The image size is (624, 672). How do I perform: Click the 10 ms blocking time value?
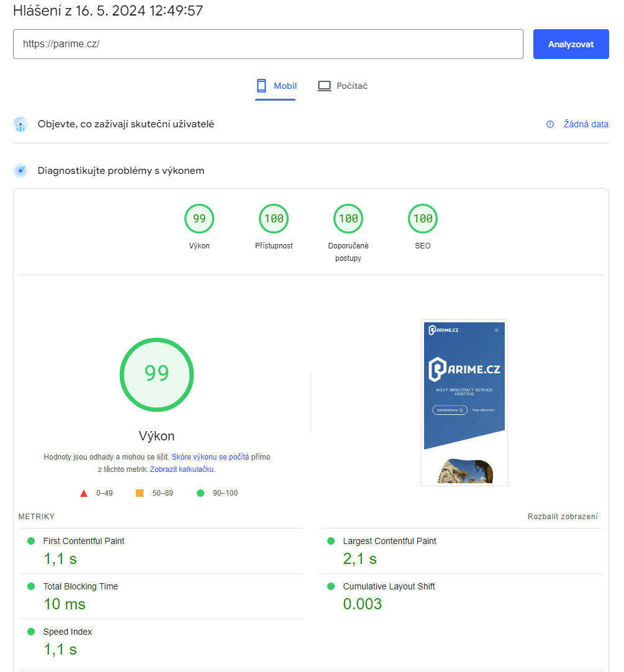click(65, 604)
